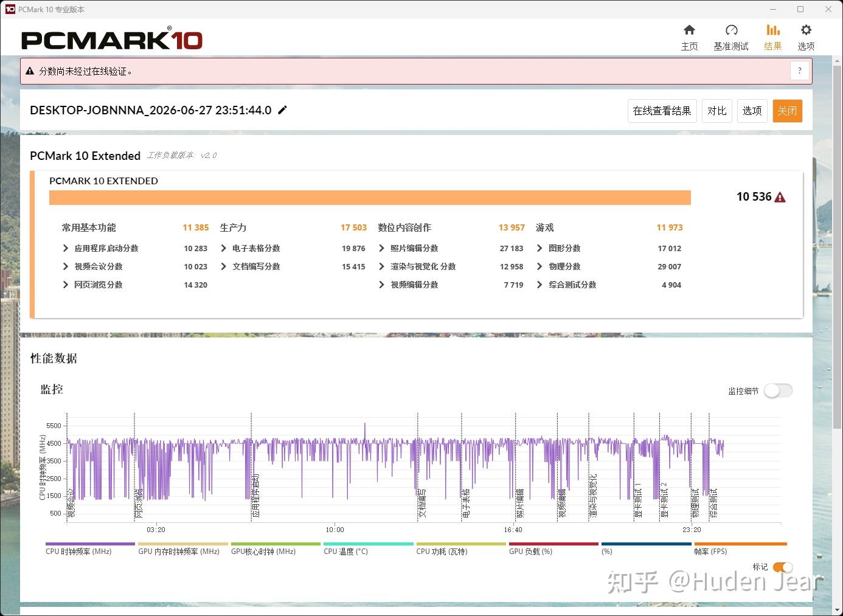Expand 视频会议分数 row
Screen dimensions: 843x616
[66, 266]
